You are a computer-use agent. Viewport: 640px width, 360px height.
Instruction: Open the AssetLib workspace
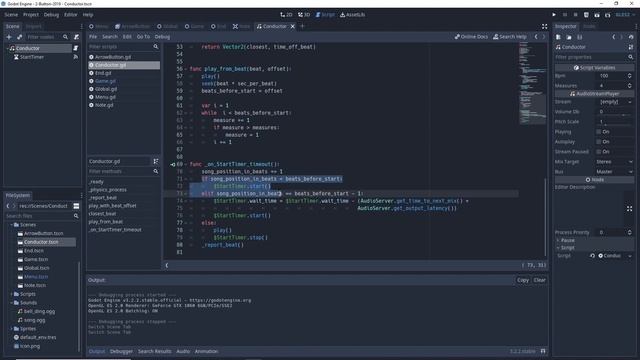pyautogui.click(x=353, y=15)
